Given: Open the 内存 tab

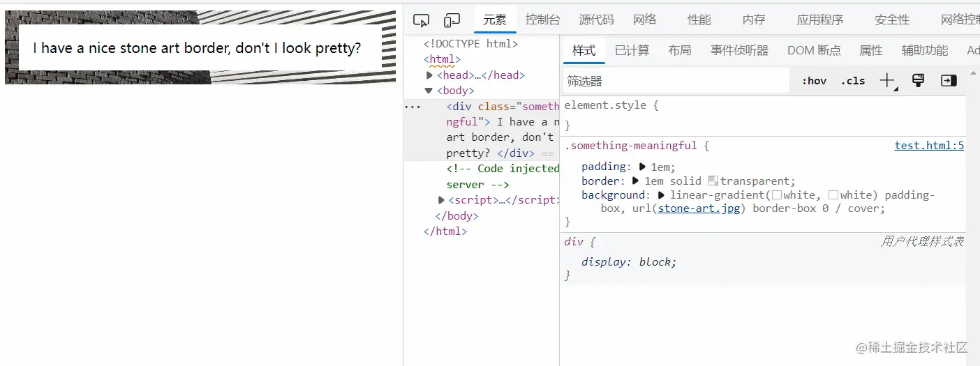Looking at the screenshot, I should click(x=754, y=20).
